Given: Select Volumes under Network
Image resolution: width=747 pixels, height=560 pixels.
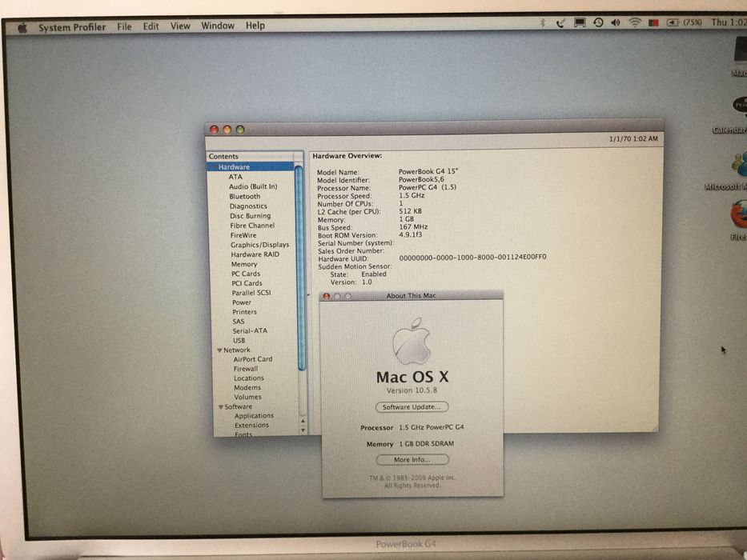Looking at the screenshot, I should click(247, 397).
